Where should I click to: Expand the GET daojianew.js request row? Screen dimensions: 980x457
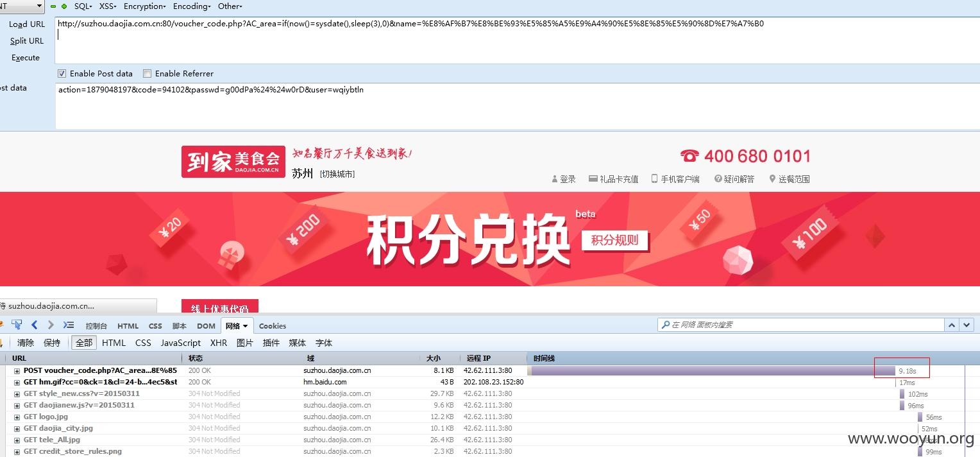tap(17, 406)
